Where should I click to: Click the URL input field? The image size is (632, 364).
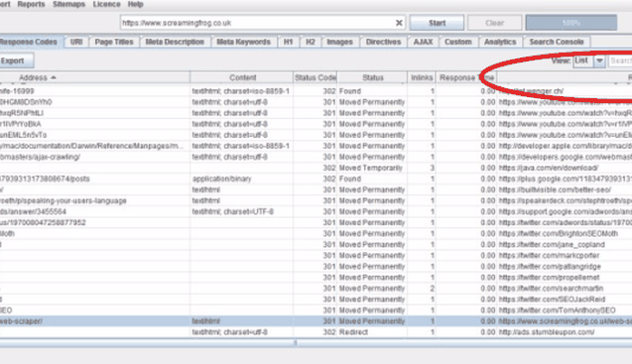pos(258,23)
